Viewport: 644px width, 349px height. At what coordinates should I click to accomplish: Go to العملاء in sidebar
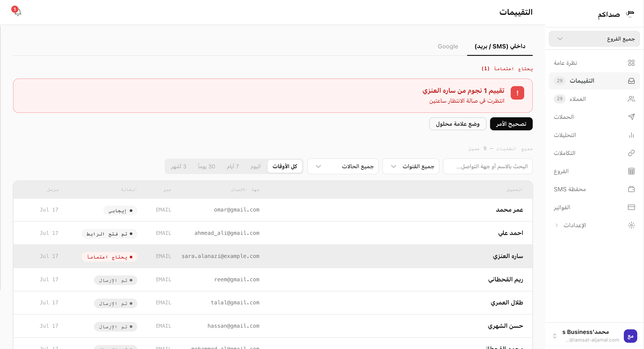[x=594, y=99]
